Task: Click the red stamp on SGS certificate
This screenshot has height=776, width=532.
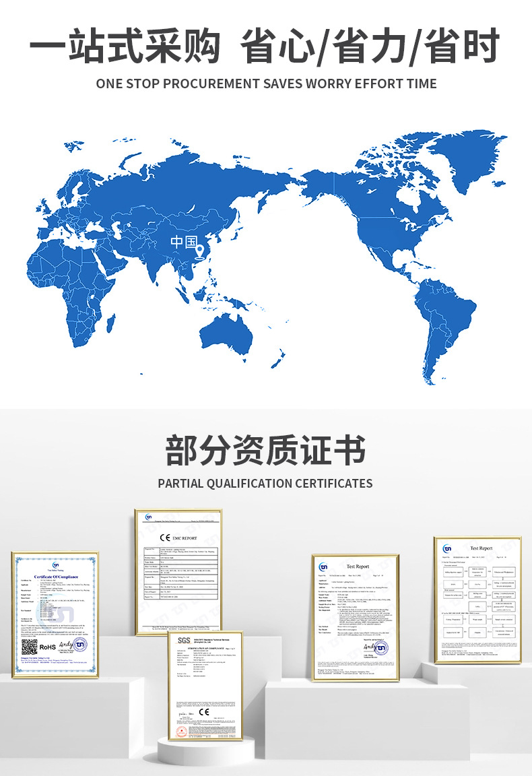Action: (x=182, y=732)
